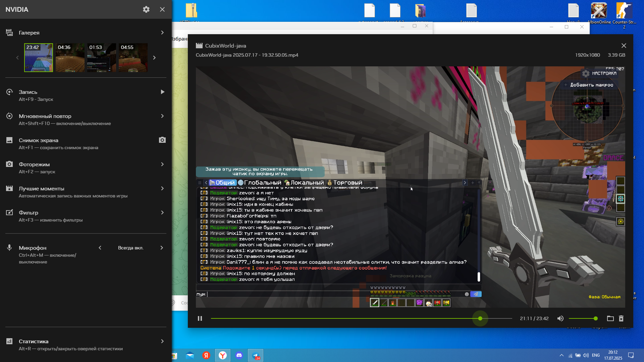This screenshot has height=362, width=644.
Task: Take a screenshot with the camera icon
Action: [x=162, y=140]
